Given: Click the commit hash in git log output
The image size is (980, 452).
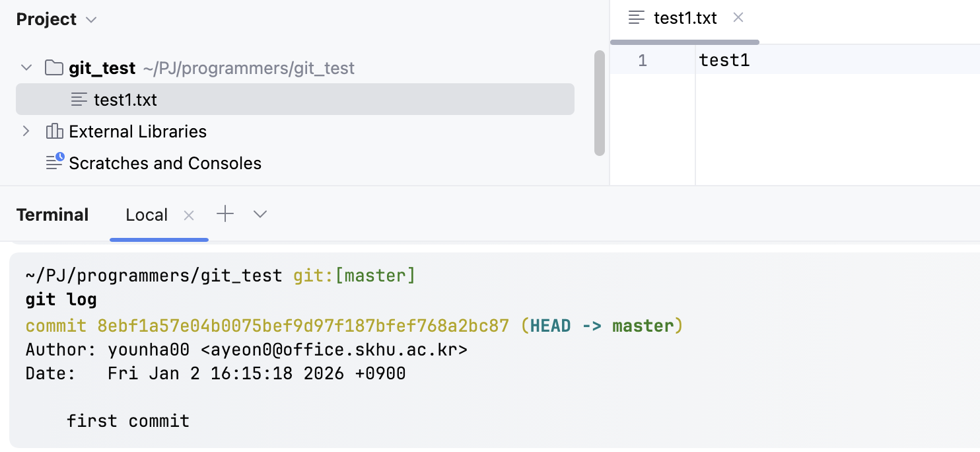Looking at the screenshot, I should pyautogui.click(x=303, y=326).
